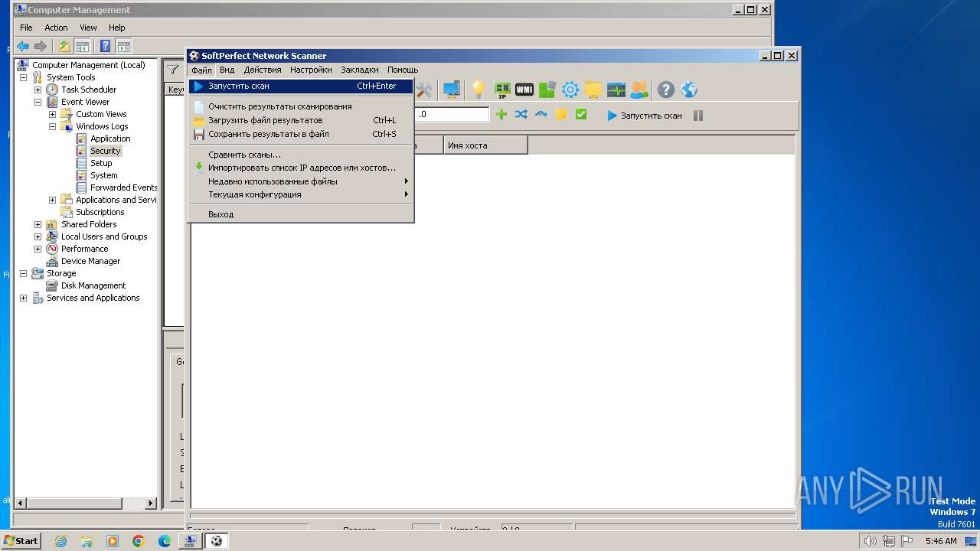
Task: Open the Действия menu
Action: pos(263,70)
